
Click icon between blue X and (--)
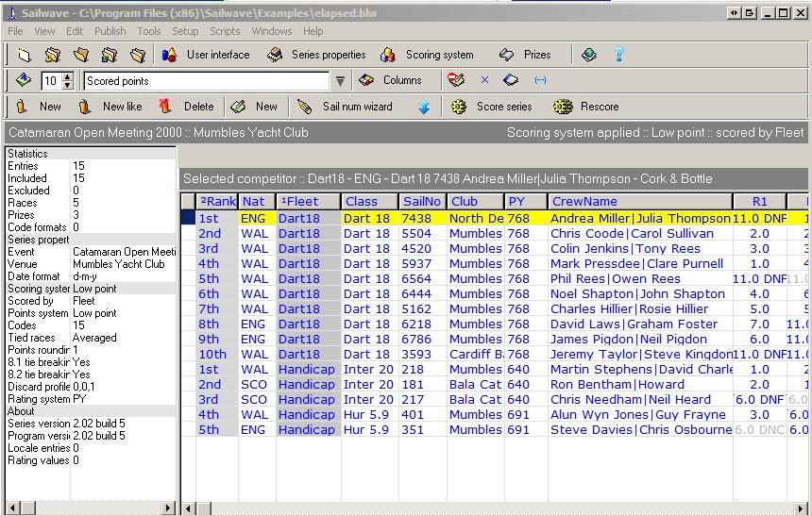tap(511, 80)
